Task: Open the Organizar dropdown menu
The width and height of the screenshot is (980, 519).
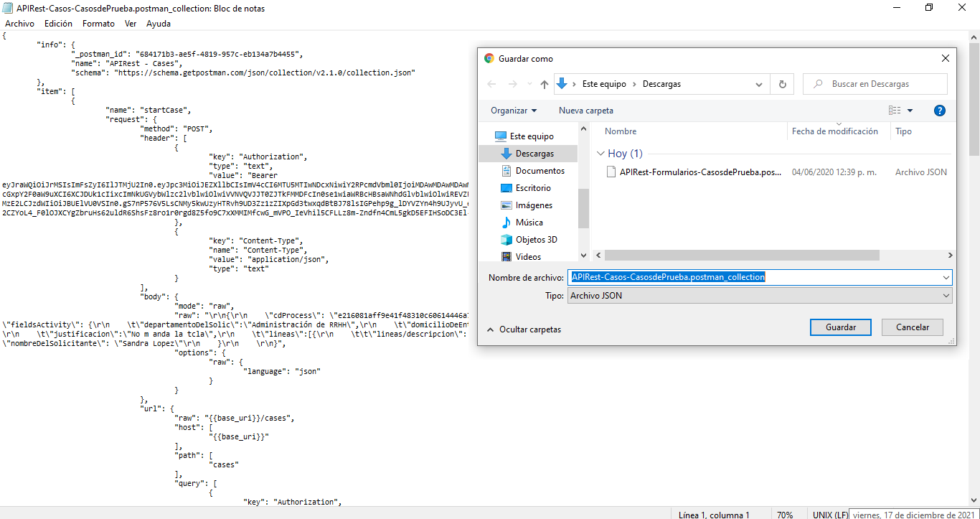Action: 514,111
